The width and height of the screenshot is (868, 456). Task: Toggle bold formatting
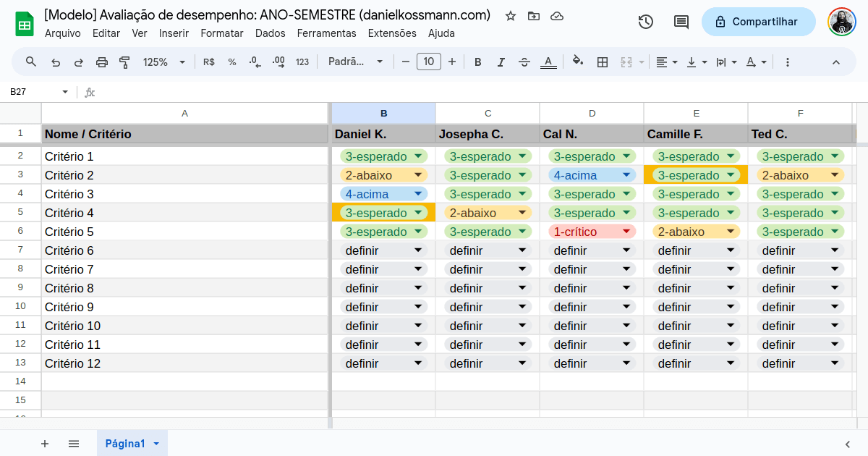(x=478, y=62)
